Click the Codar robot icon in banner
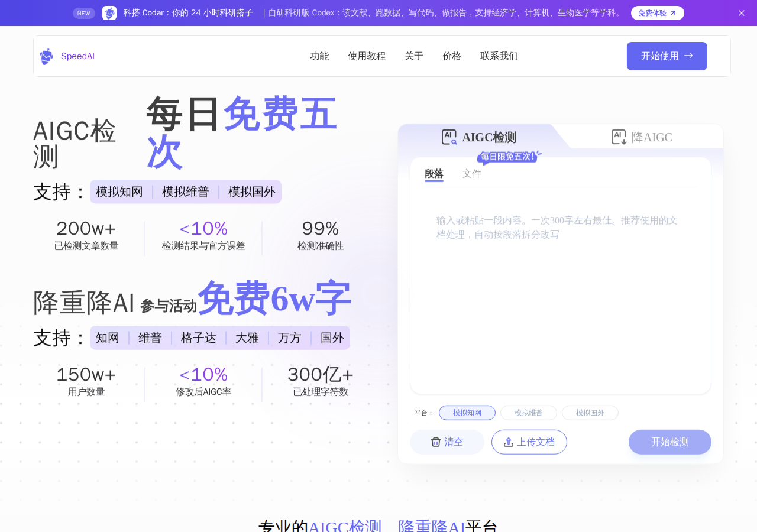The image size is (757, 532). [109, 13]
